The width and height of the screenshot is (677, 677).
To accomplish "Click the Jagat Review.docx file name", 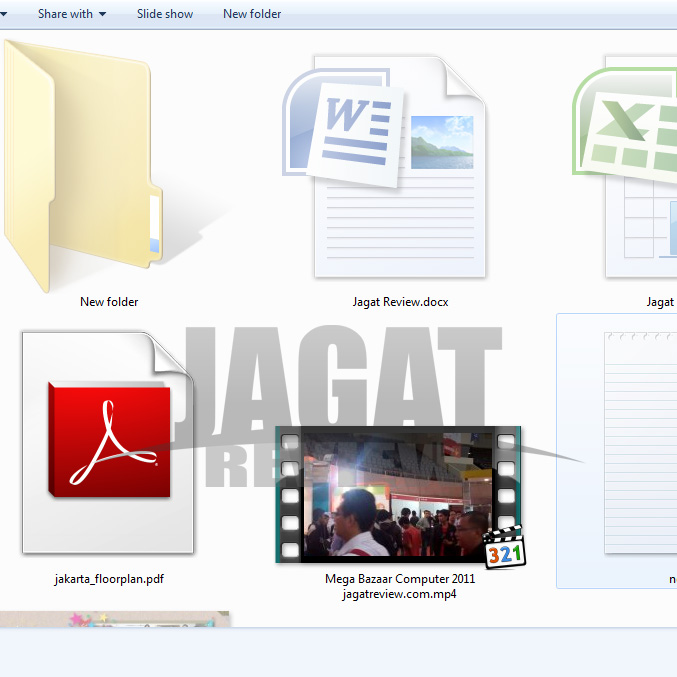I will coord(400,302).
